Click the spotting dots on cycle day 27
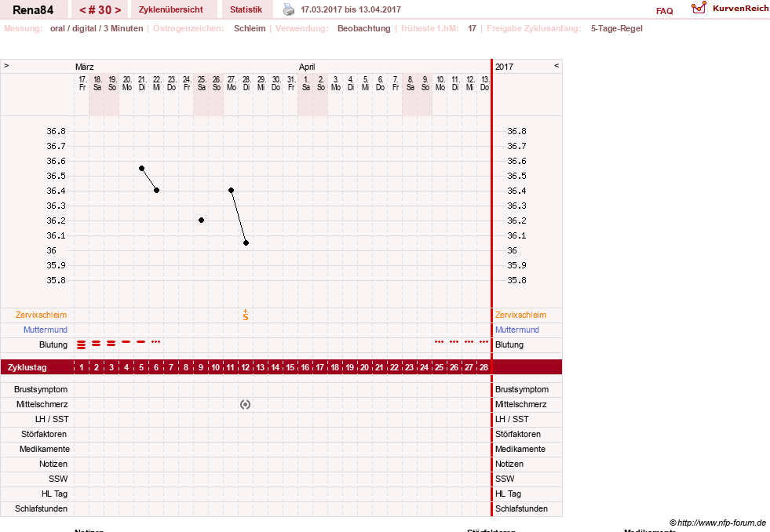The width and height of the screenshot is (770, 532). coord(469,341)
